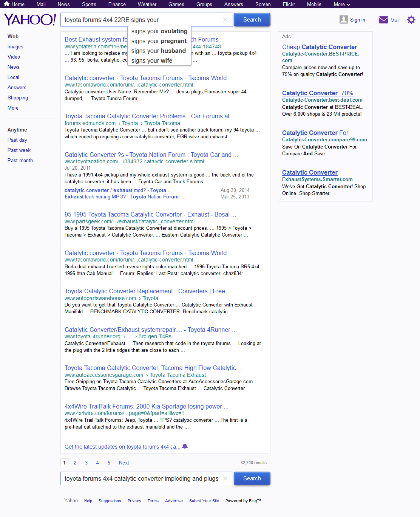
Task: Open News in the top navigation bar
Action: click(64, 4)
